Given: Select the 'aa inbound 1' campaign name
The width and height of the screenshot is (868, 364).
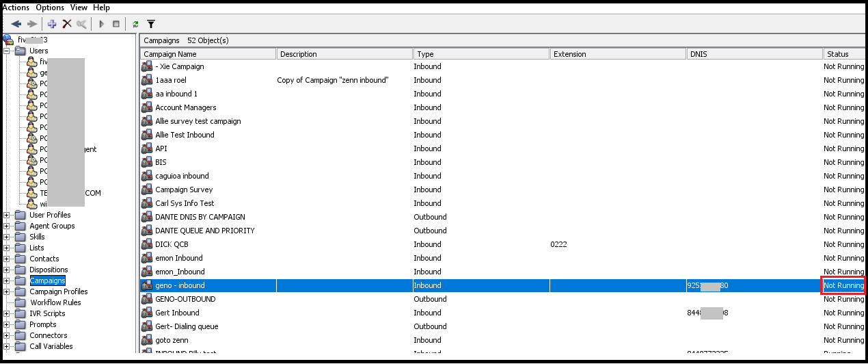Looking at the screenshot, I should pos(176,94).
